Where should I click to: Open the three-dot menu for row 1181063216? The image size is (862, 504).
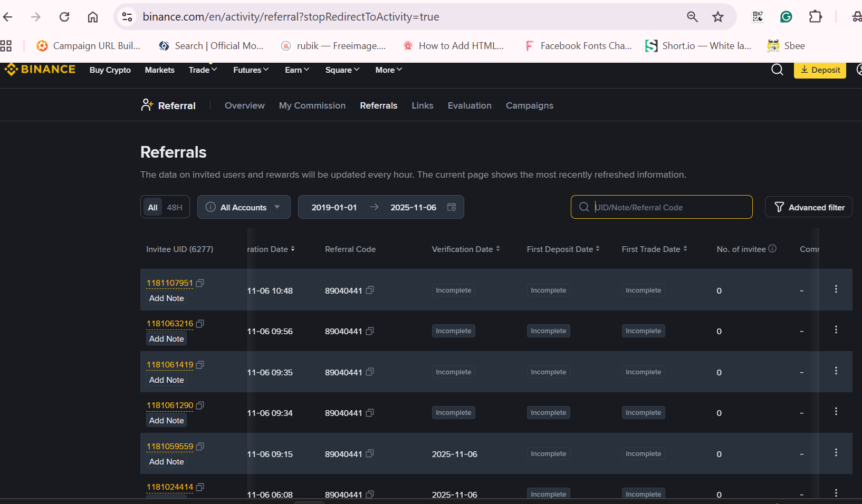coord(836,329)
